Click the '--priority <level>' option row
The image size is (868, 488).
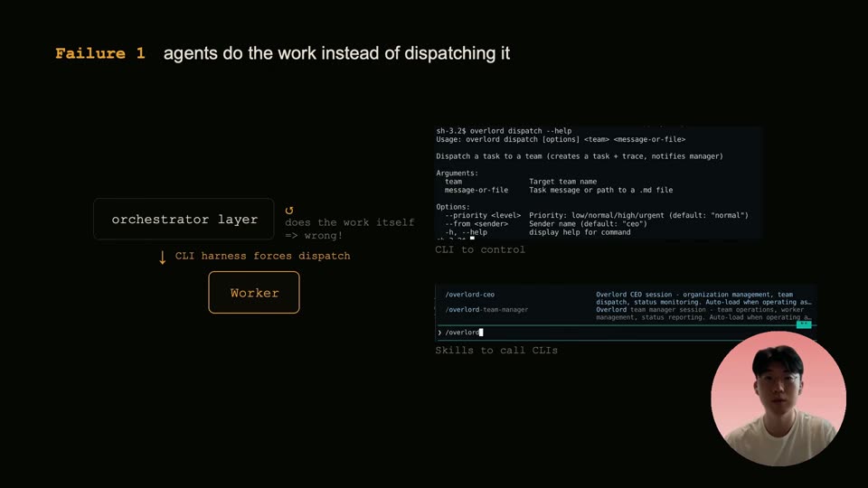point(596,215)
